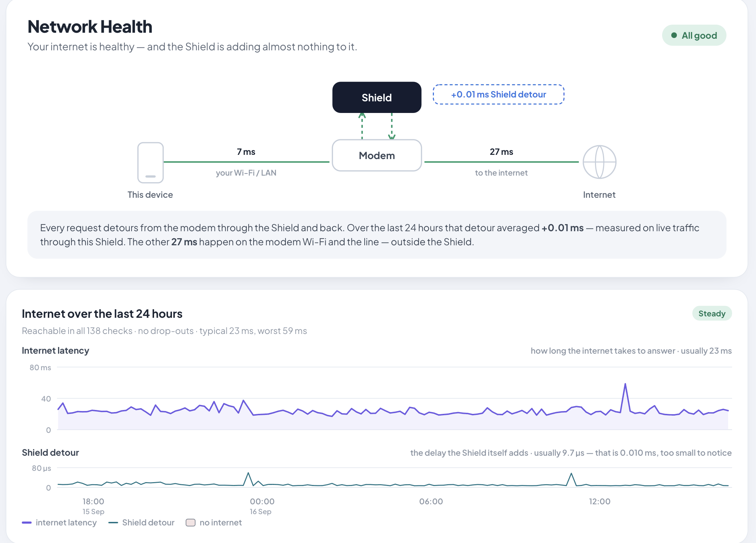
Task: Click the 'your Wi-Fi / LAN' label
Action: tap(246, 173)
